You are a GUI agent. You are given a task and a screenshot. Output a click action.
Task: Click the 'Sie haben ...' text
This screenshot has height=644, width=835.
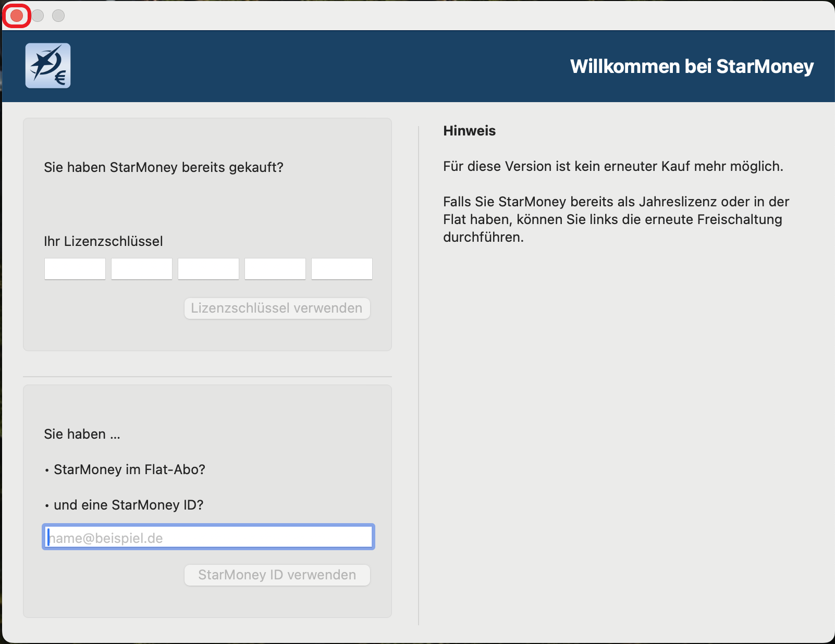pyautogui.click(x=82, y=434)
